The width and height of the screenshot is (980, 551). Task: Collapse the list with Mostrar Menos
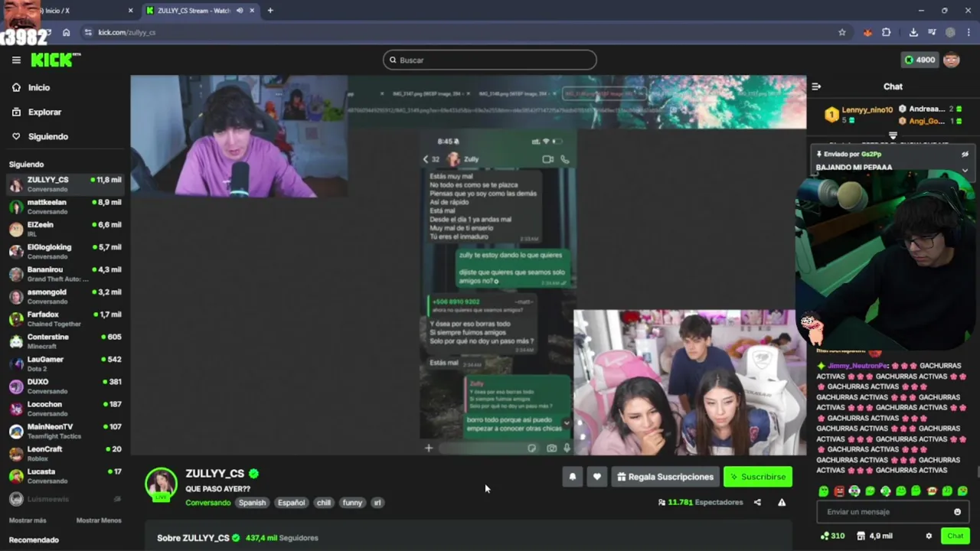click(x=99, y=520)
